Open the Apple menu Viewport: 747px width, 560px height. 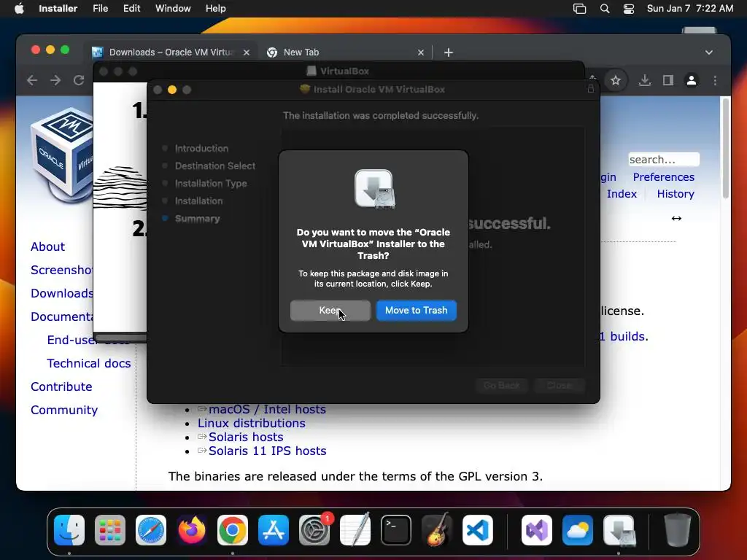coord(19,9)
